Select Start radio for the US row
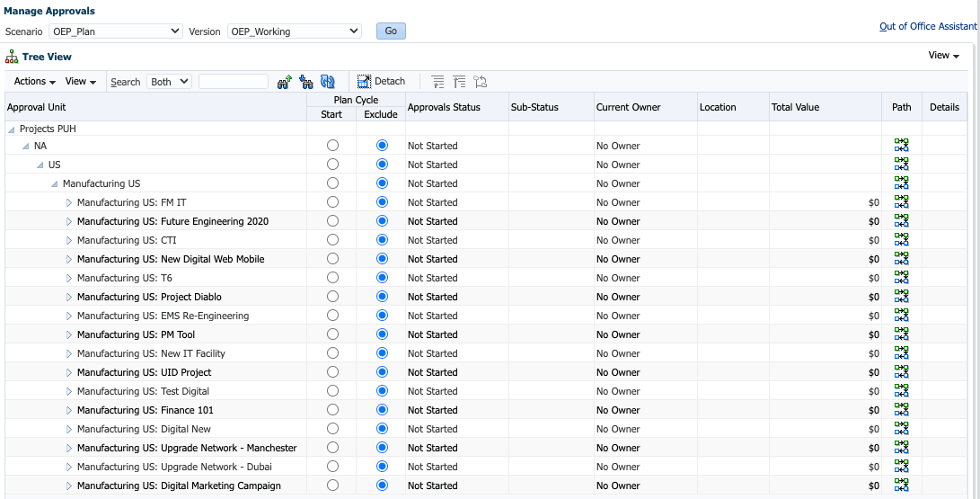Image resolution: width=980 pixels, height=499 pixels. (x=332, y=165)
